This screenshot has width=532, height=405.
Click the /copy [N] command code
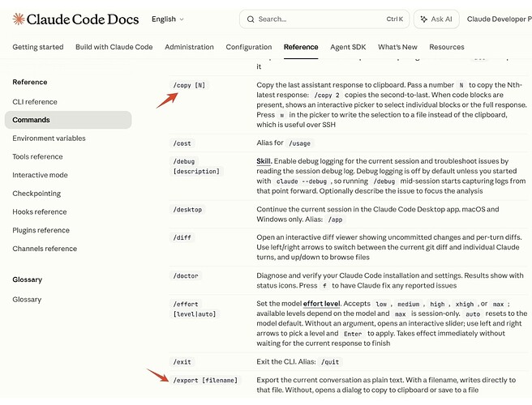tap(189, 85)
